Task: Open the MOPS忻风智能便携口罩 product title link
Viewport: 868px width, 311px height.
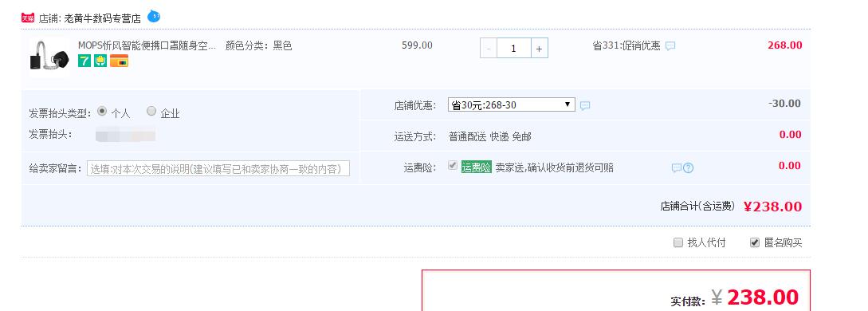Action: click(147, 46)
